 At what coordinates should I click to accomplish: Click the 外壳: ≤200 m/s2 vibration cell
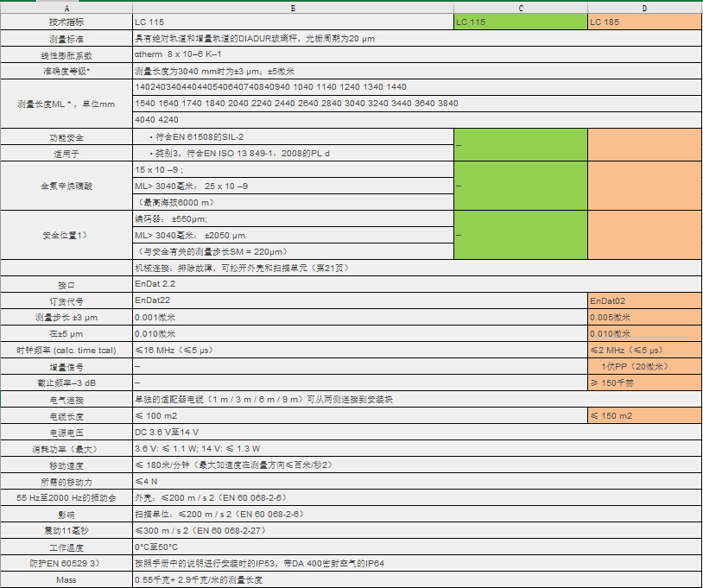tap(417, 497)
